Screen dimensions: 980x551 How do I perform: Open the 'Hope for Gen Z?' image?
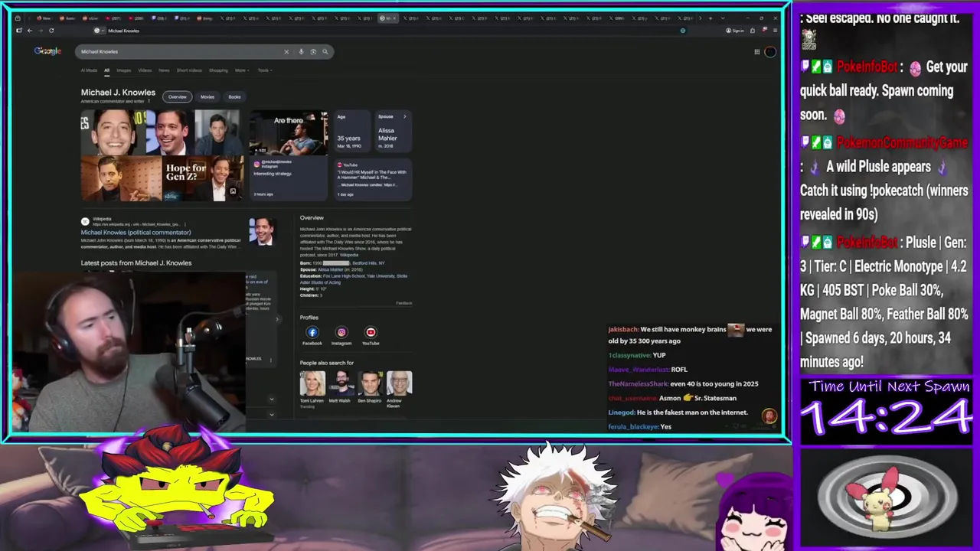coord(202,178)
